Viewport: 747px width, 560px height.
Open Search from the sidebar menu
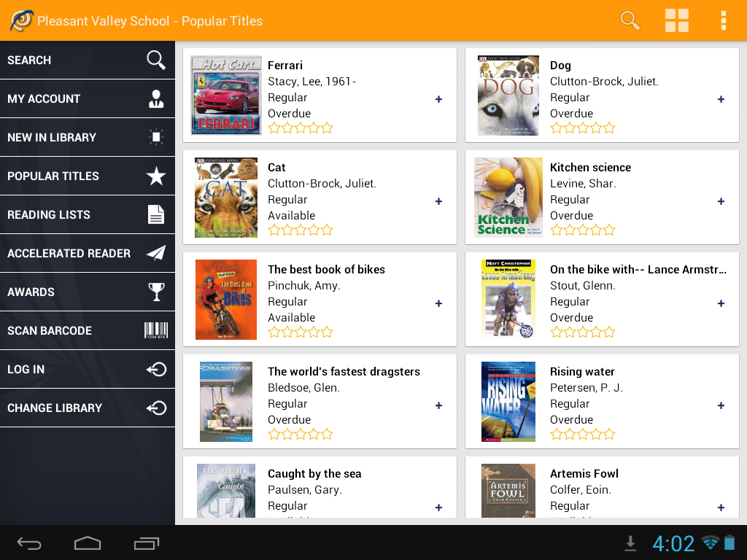[x=88, y=60]
